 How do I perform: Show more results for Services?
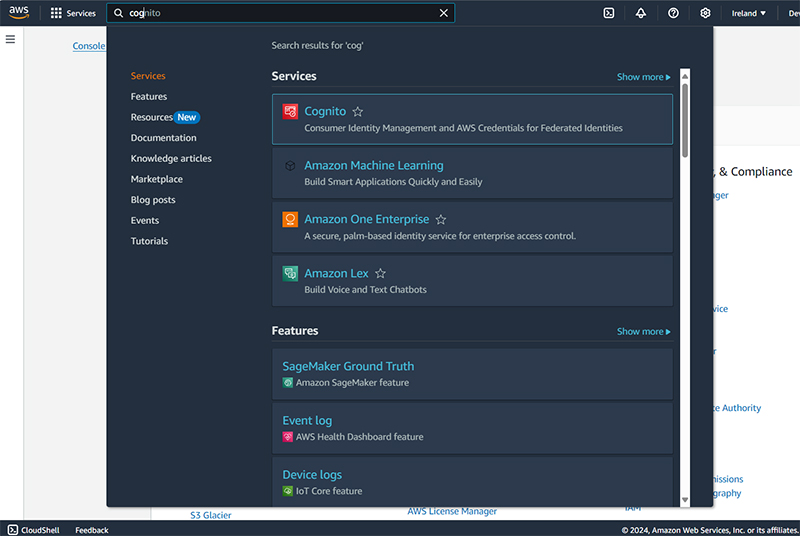643,77
